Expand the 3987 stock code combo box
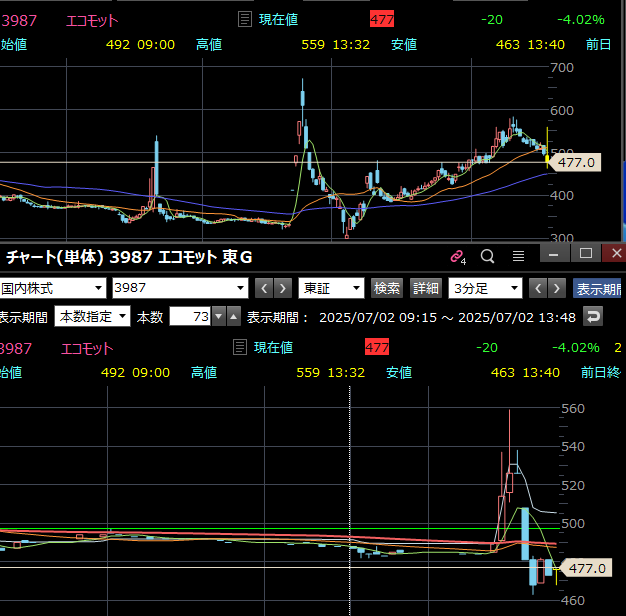The image size is (626, 616). click(180, 288)
